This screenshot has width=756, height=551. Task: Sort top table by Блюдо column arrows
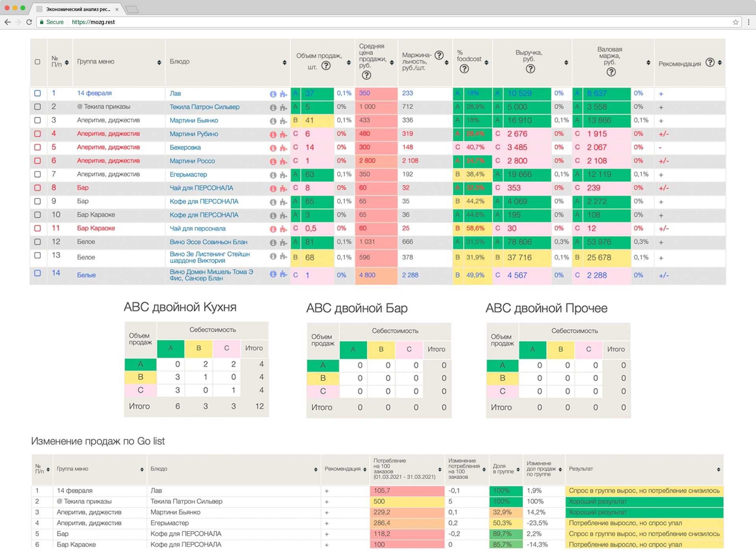coord(284,63)
